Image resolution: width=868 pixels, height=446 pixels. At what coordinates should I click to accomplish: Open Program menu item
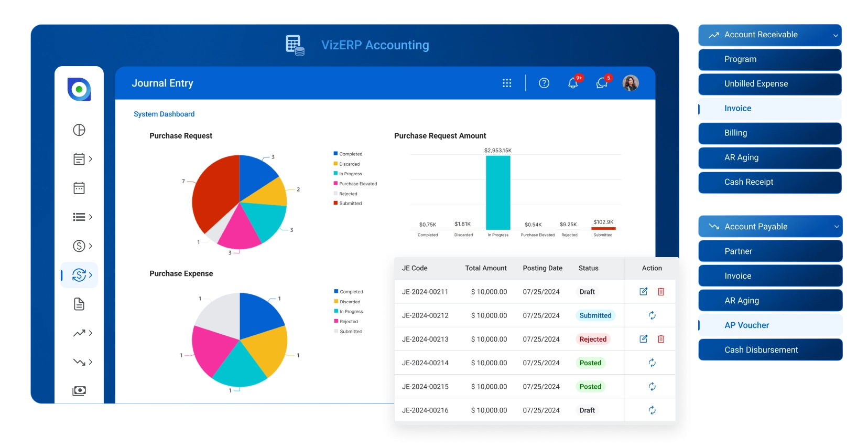pos(769,59)
